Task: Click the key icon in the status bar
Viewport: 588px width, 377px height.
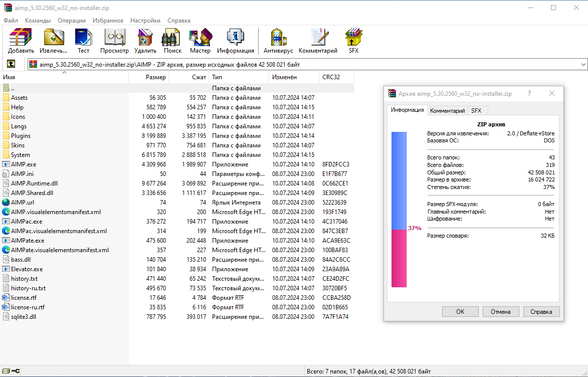Action: [16, 371]
